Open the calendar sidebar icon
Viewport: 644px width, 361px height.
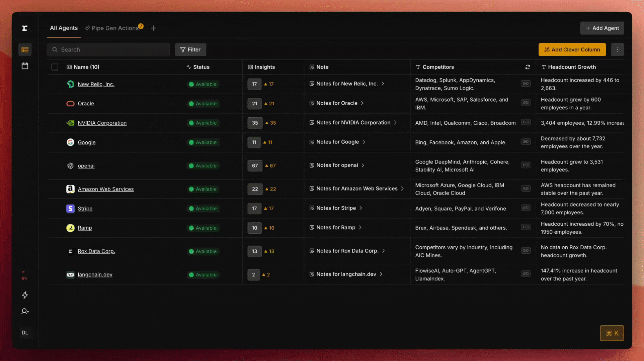click(25, 66)
